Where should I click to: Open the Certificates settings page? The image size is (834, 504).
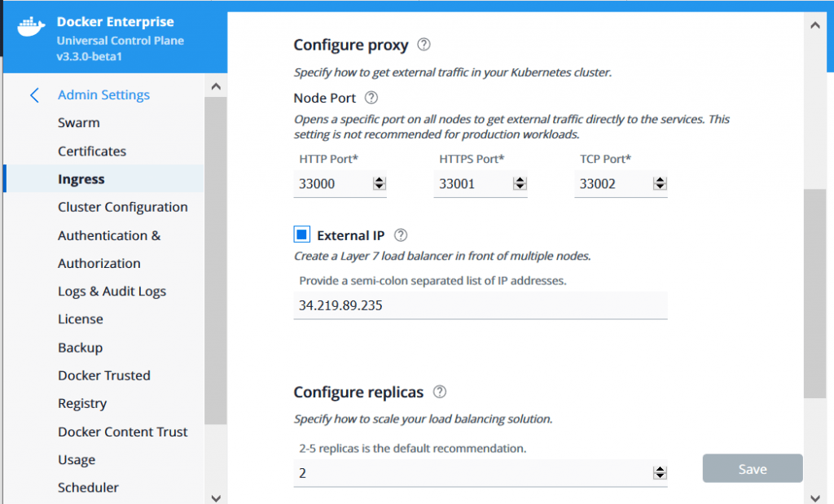pos(92,151)
